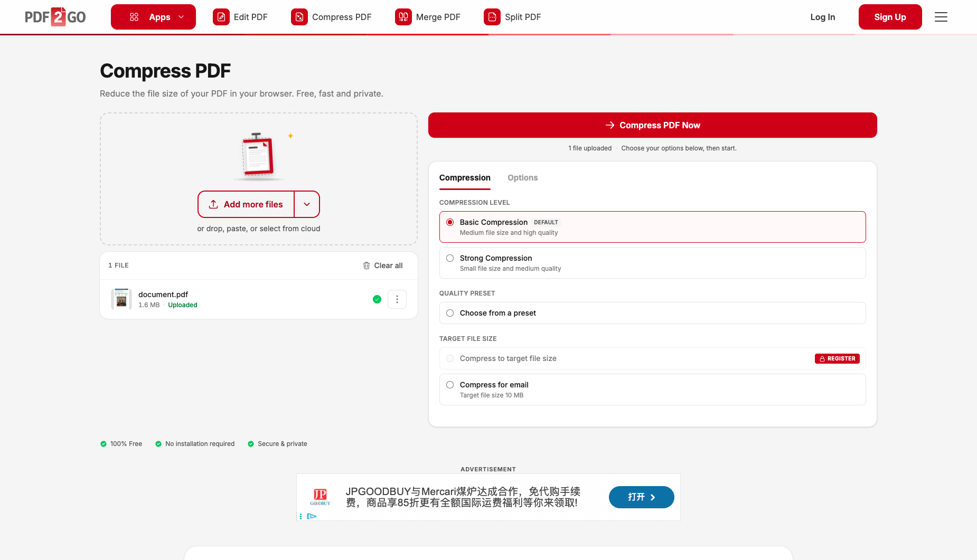Click the "100% Free" label
Screen dimensions: 977x560
click(x=126, y=444)
